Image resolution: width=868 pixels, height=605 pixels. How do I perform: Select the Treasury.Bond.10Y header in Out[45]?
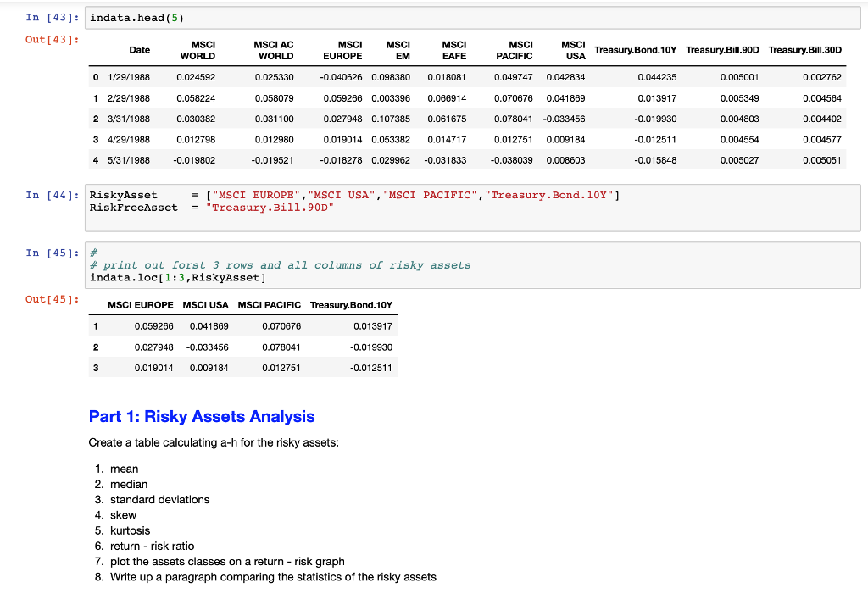tap(352, 305)
